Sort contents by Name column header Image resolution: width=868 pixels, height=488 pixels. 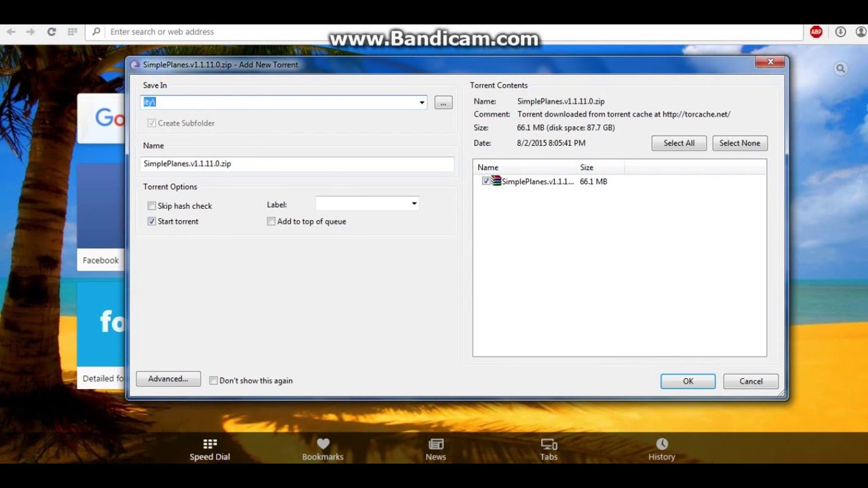[525, 167]
